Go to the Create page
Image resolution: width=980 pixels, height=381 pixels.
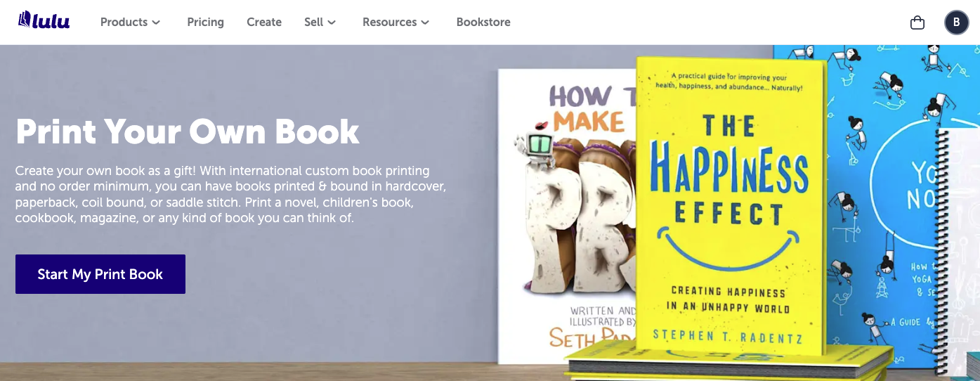(x=264, y=22)
